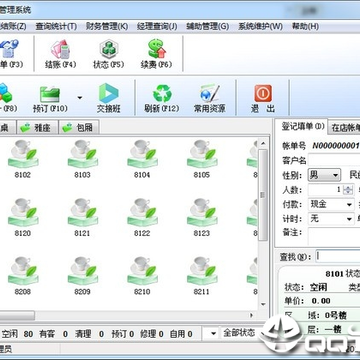Click the down arrow of table list scrollbar
The image size is (360, 360).
(263, 304)
